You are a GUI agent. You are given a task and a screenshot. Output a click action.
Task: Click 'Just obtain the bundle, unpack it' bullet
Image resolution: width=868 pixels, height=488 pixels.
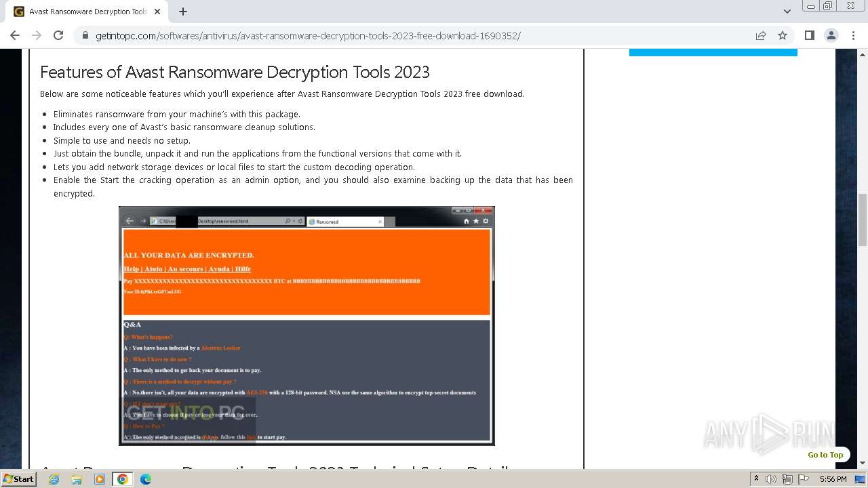[258, 153]
